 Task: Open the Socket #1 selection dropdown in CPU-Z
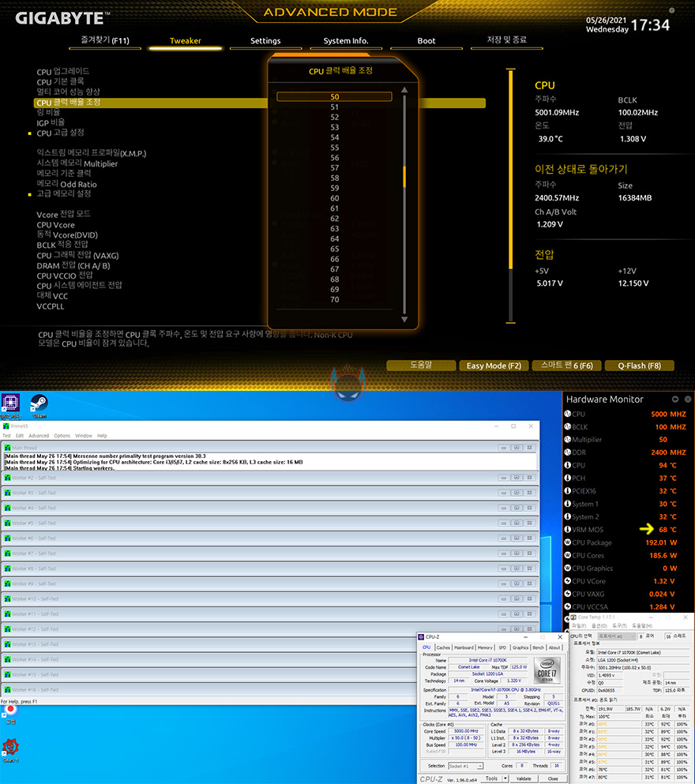pyautogui.click(x=465, y=766)
